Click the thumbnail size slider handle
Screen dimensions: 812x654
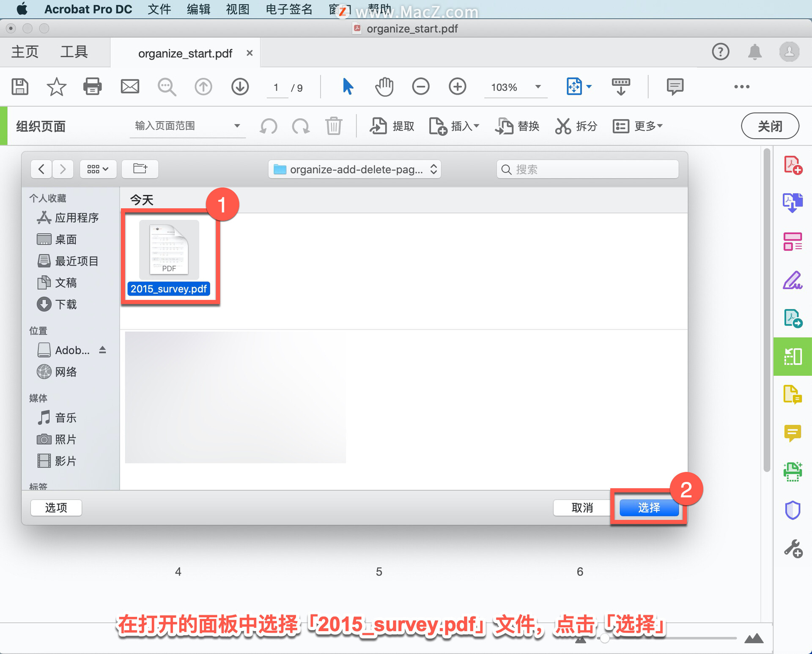(x=605, y=638)
